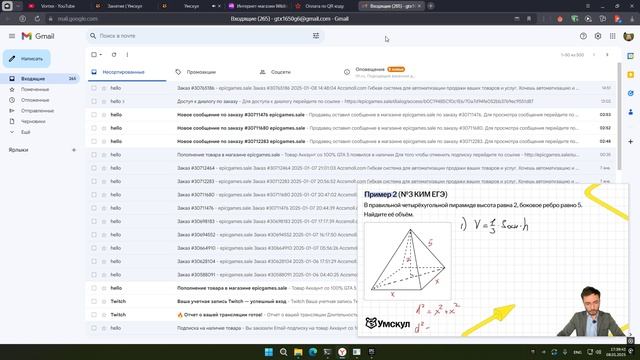Image resolution: width=640 pixels, height=360 pixels.
Task: Open the Google account avatar
Action: point(629,36)
